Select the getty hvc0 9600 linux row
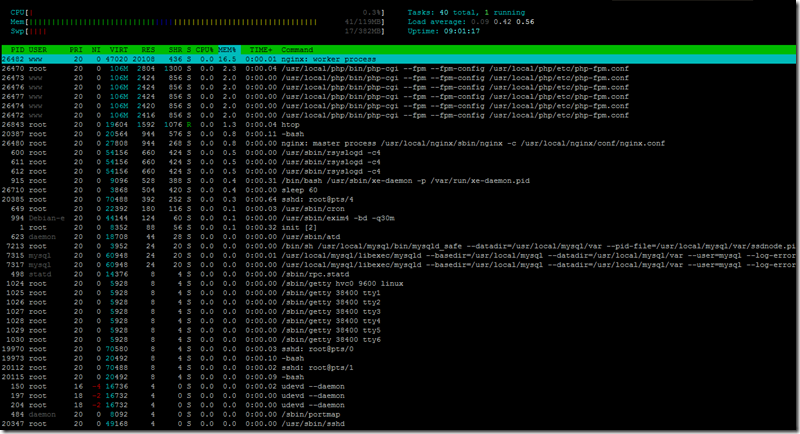 tap(398, 284)
